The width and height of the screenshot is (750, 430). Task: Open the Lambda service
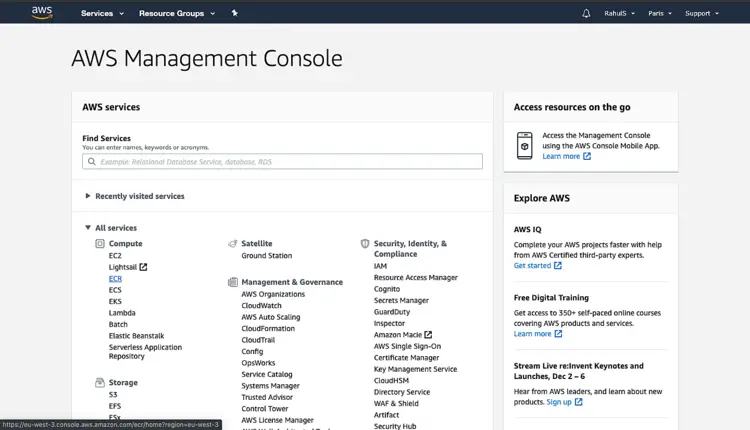[122, 313]
